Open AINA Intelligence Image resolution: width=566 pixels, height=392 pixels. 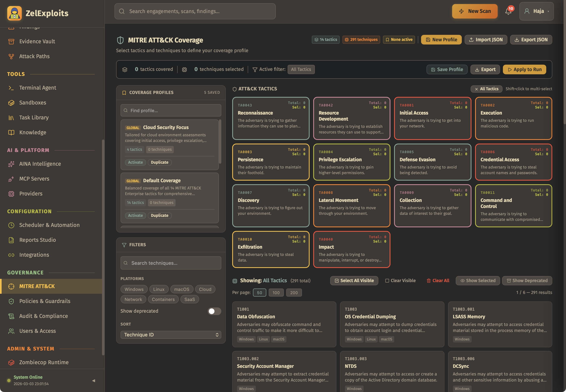tap(40, 164)
